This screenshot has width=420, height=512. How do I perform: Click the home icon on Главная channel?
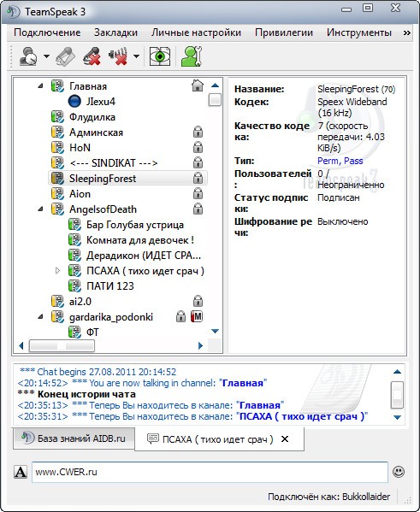197,85
